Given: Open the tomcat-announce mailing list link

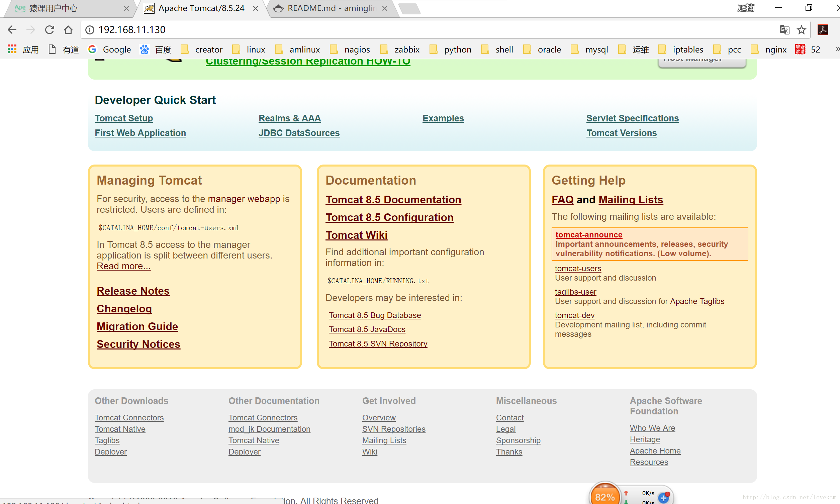Looking at the screenshot, I should point(589,235).
